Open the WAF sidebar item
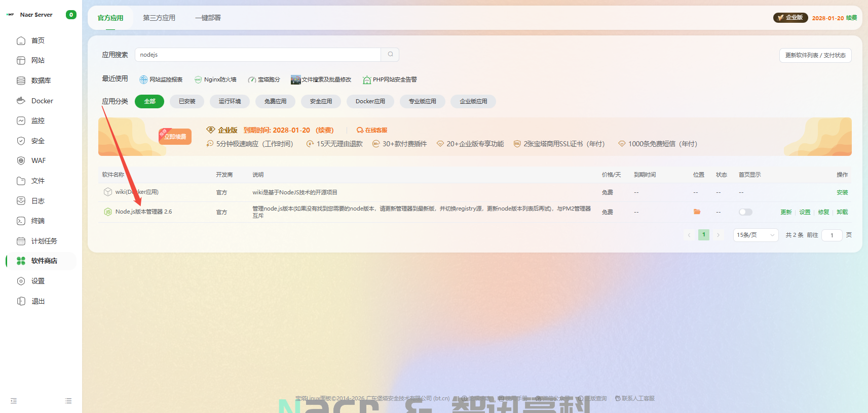 click(x=38, y=160)
